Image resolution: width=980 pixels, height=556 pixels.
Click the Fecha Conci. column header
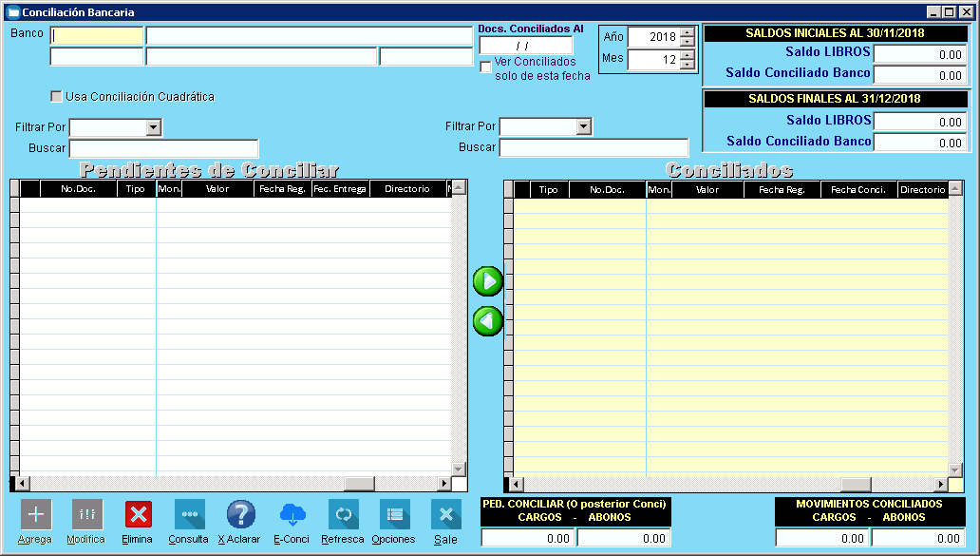point(858,190)
